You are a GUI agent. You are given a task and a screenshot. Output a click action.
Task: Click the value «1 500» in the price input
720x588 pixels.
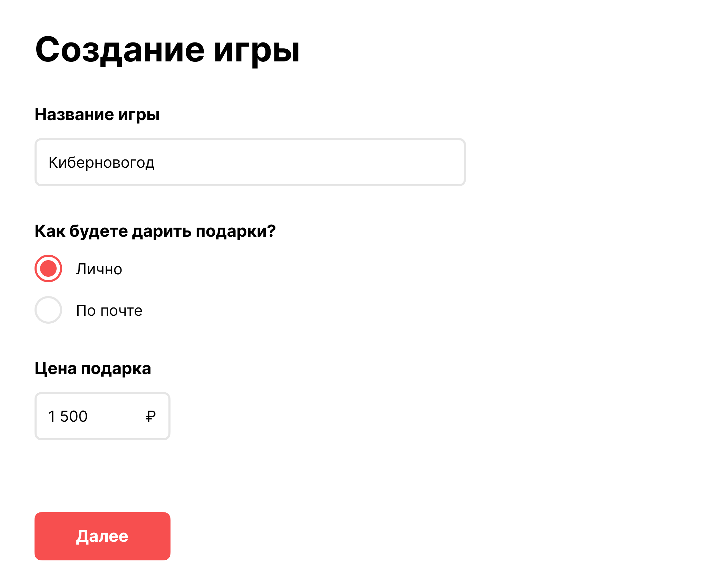pos(68,416)
